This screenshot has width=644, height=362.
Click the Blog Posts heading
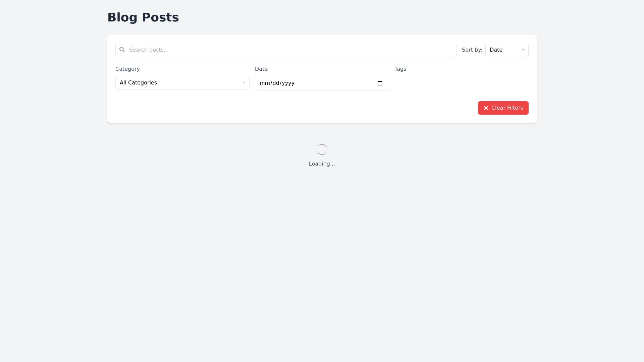tap(143, 17)
